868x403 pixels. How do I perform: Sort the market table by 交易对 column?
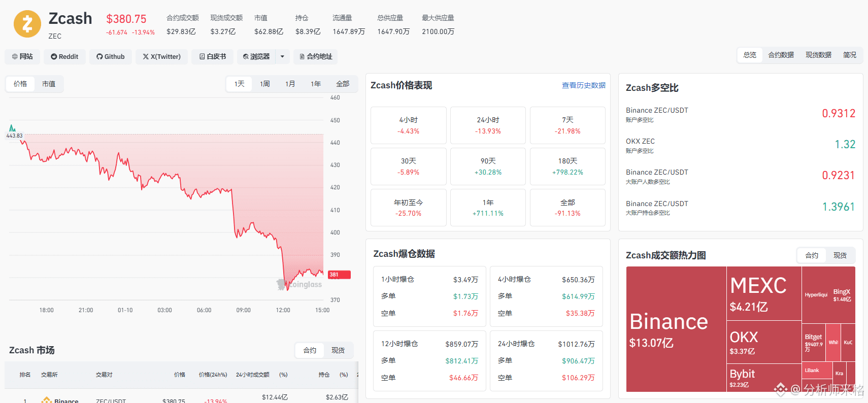tap(104, 375)
